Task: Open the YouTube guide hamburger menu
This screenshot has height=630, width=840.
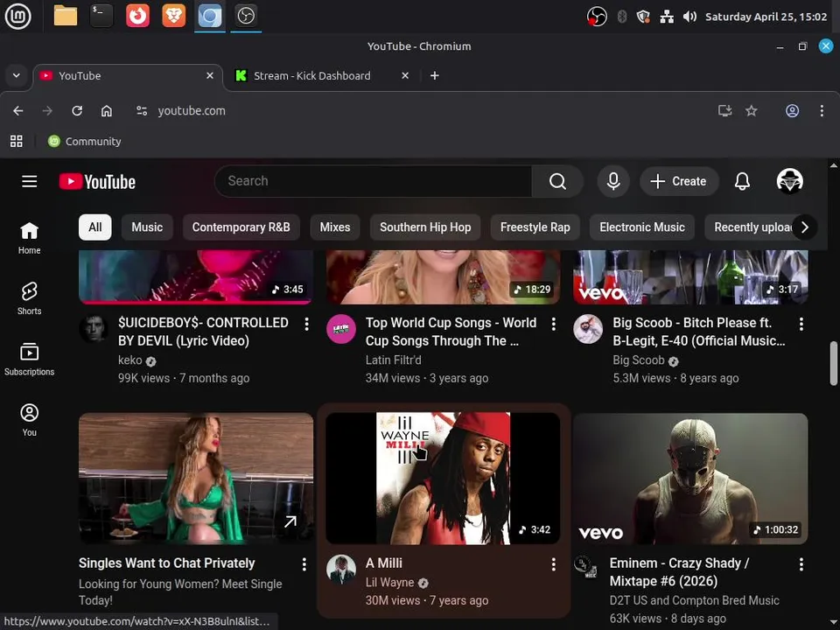Action: (30, 182)
